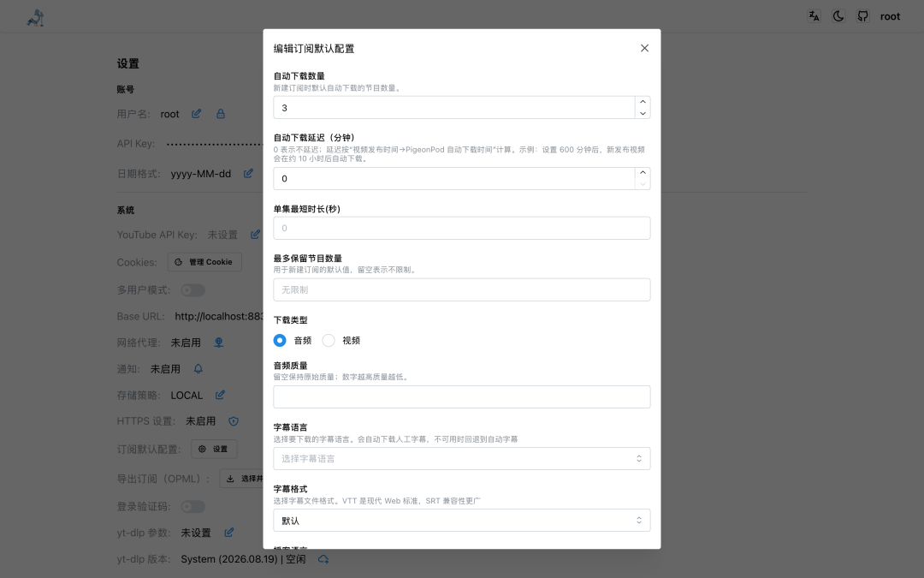Decrease the 自动下载数量 value
The width and height of the screenshot is (924, 578).
643,113
